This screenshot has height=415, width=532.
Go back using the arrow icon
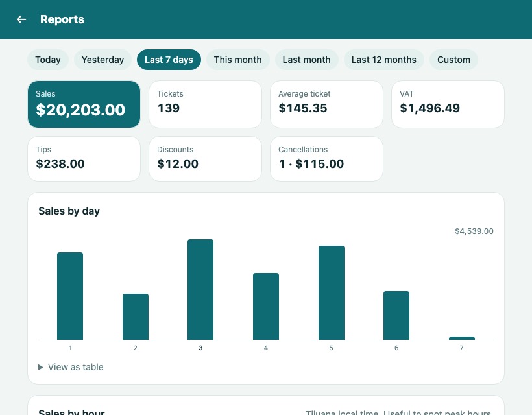[x=21, y=19]
